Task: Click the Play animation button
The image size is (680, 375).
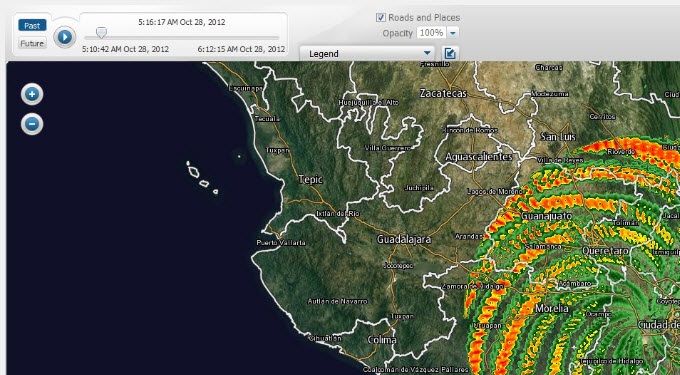Action: (65, 37)
